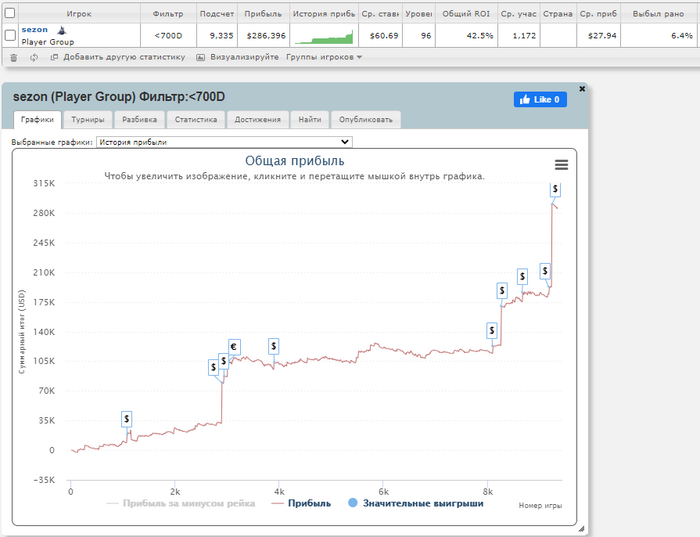The width and height of the screenshot is (700, 537).
Task: Click the profit history sparkline thumbnail
Action: tap(324, 36)
